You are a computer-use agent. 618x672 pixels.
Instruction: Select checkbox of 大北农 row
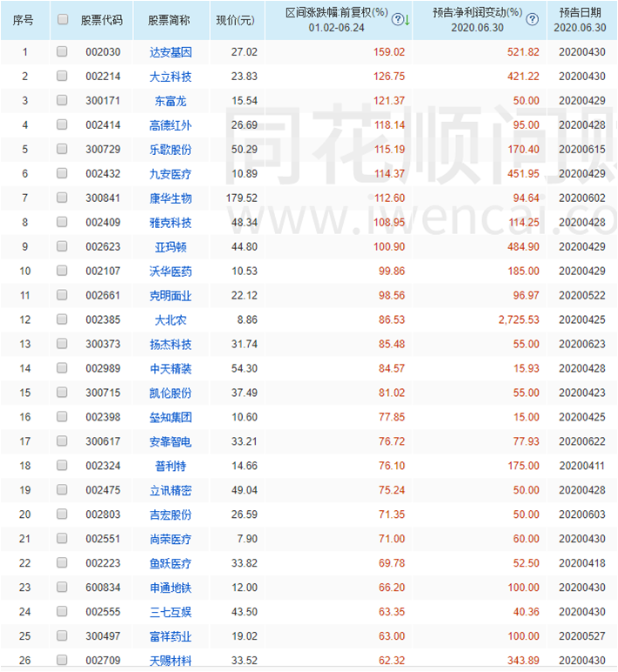(62, 319)
